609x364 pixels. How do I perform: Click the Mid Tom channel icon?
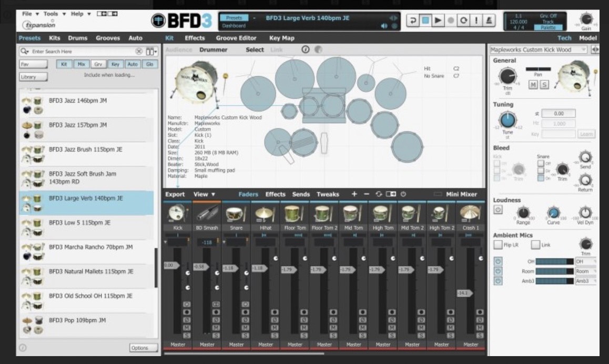(353, 213)
